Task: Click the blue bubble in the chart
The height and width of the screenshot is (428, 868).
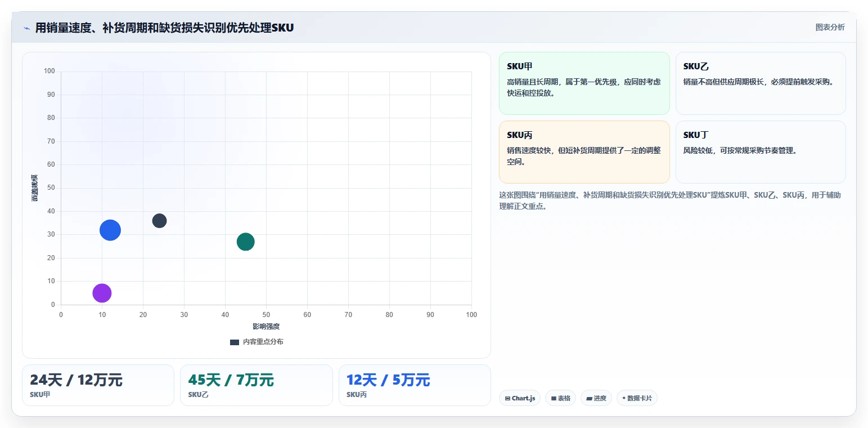Action: click(x=110, y=230)
